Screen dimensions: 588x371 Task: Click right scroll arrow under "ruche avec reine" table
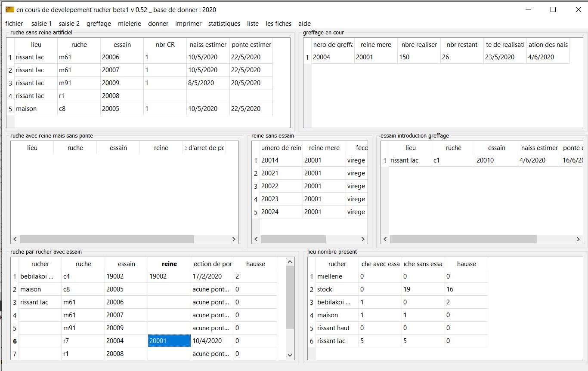[x=234, y=239]
